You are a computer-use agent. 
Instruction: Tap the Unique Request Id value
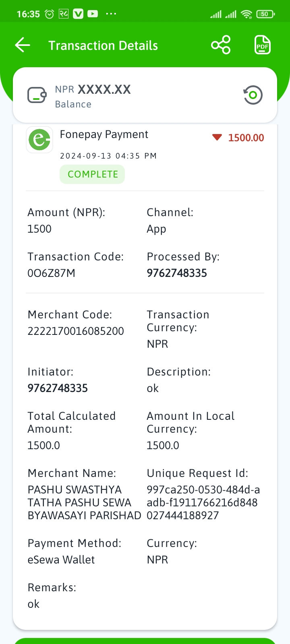click(x=203, y=503)
